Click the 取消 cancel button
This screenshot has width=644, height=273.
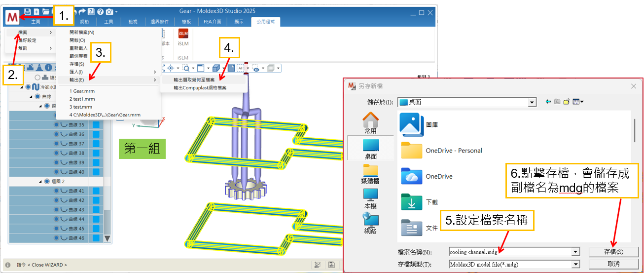(613, 264)
